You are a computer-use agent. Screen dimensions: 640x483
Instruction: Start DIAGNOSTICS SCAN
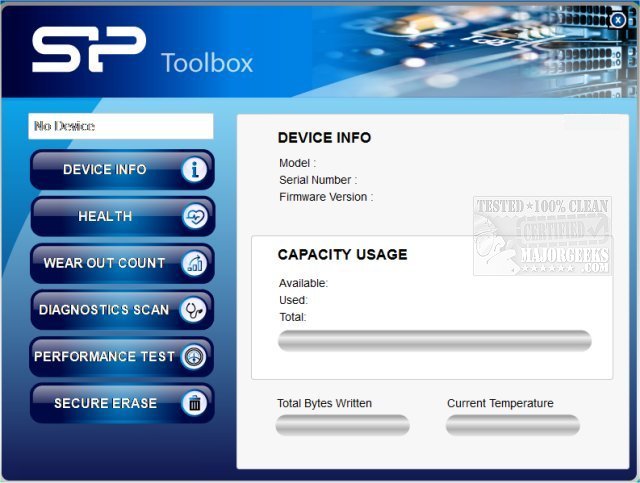point(122,310)
